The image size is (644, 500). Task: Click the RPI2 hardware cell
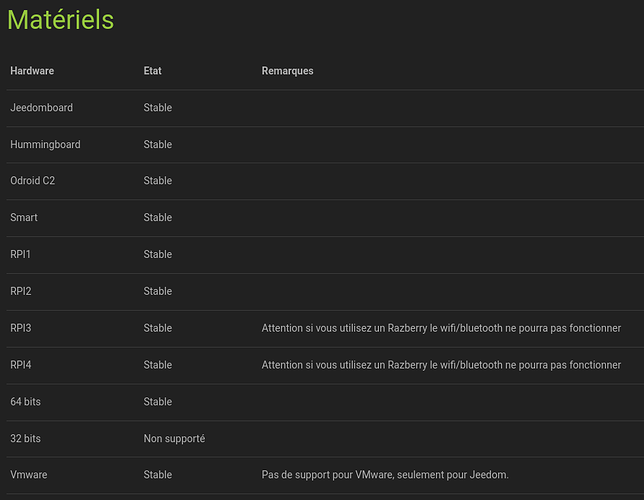[x=21, y=291]
